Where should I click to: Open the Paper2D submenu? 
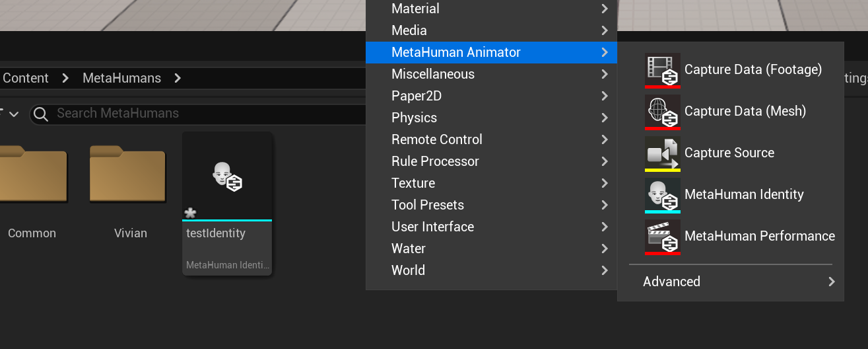point(491,96)
